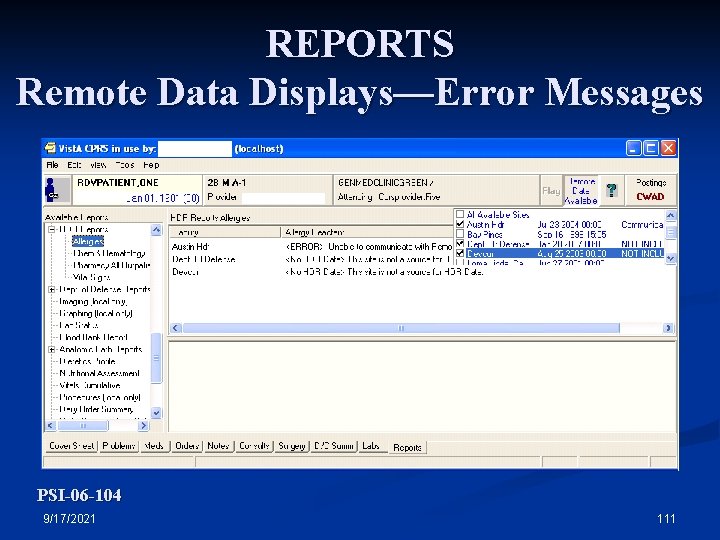Click the reports tree vertical scrollbar thumb
Viewport: 720px width, 540px height.
[x=156, y=358]
